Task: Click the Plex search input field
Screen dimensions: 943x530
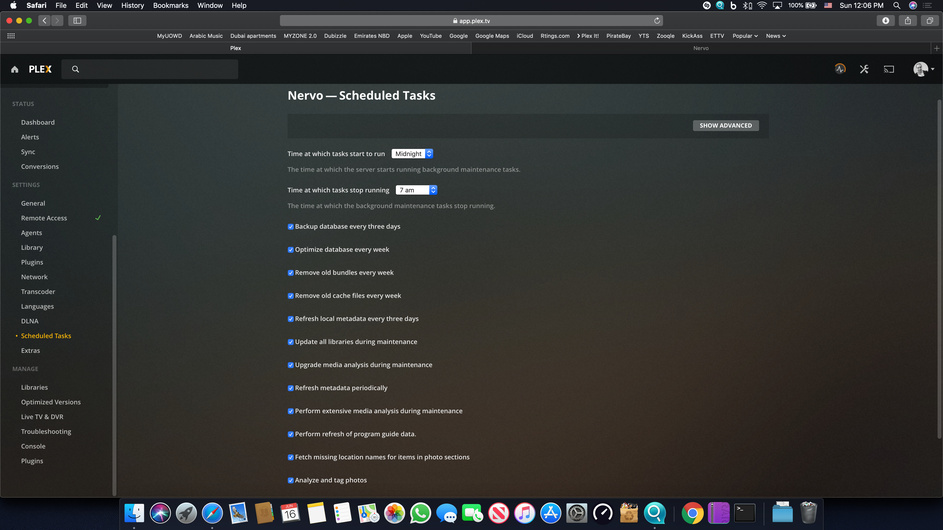Action: point(150,69)
